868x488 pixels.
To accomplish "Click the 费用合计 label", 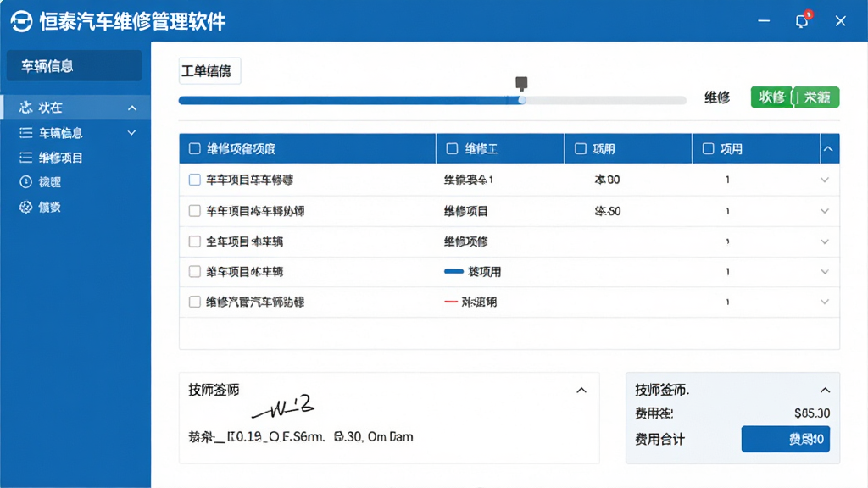I will [x=659, y=440].
